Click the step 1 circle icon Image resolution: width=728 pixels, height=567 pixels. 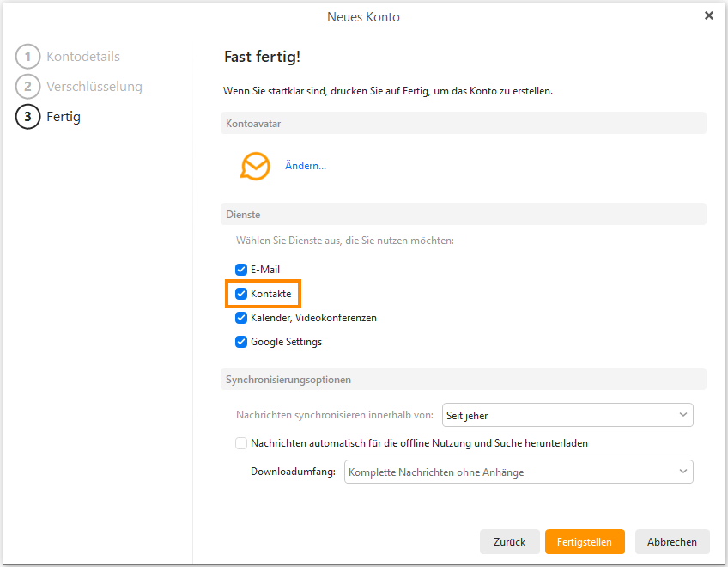[x=28, y=57]
